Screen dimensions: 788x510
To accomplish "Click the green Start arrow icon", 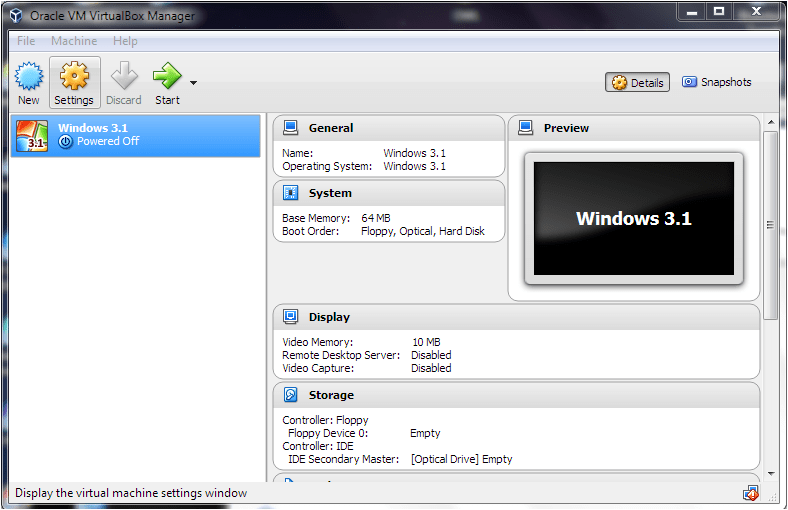I will click(x=166, y=76).
